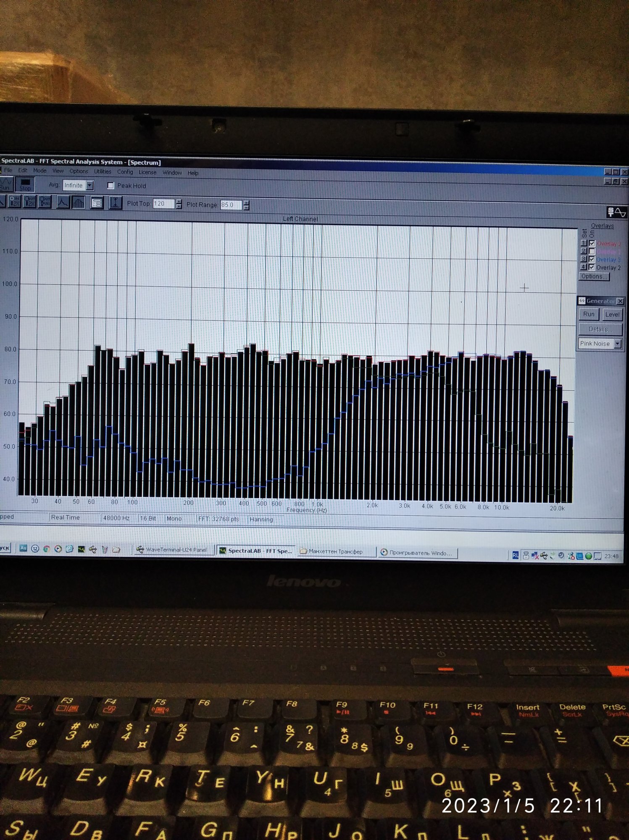Increase Plot Range with the up arrow
The height and width of the screenshot is (840, 629).
246,202
